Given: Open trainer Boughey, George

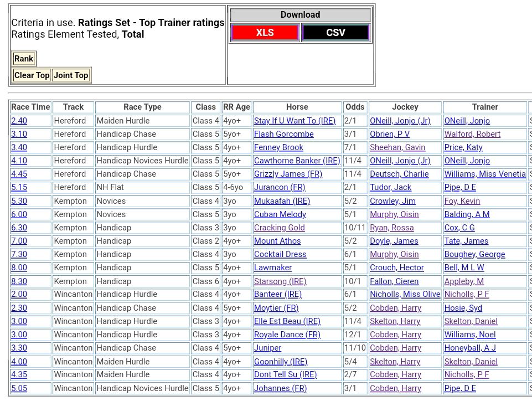Looking at the screenshot, I should click(474, 254).
